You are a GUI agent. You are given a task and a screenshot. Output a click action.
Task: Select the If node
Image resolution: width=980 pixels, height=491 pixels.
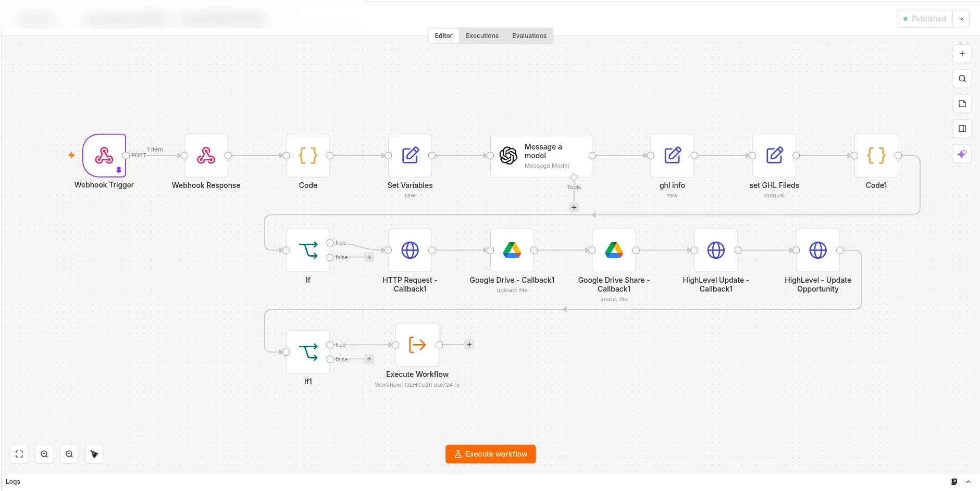point(308,250)
